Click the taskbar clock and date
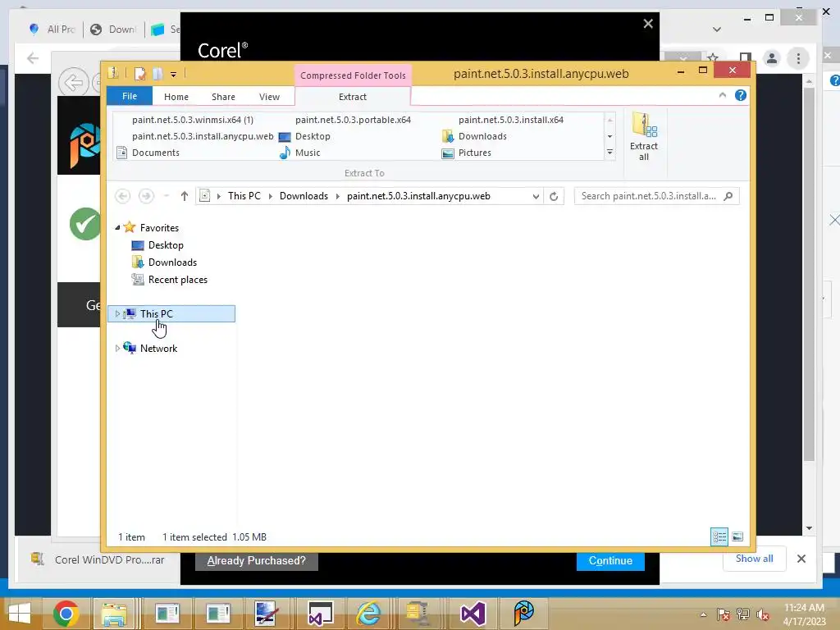The height and width of the screenshot is (630, 840). pyautogui.click(x=804, y=614)
